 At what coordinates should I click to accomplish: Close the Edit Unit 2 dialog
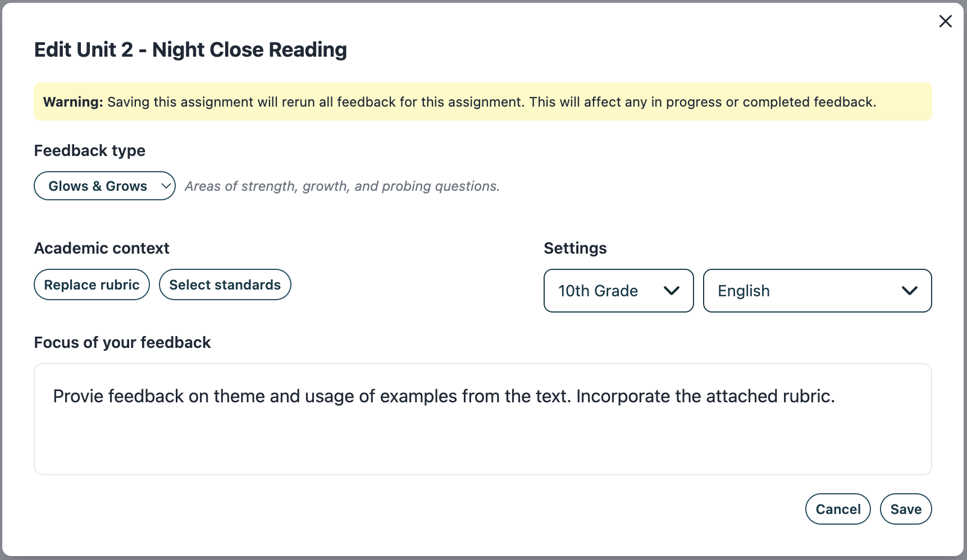(945, 21)
